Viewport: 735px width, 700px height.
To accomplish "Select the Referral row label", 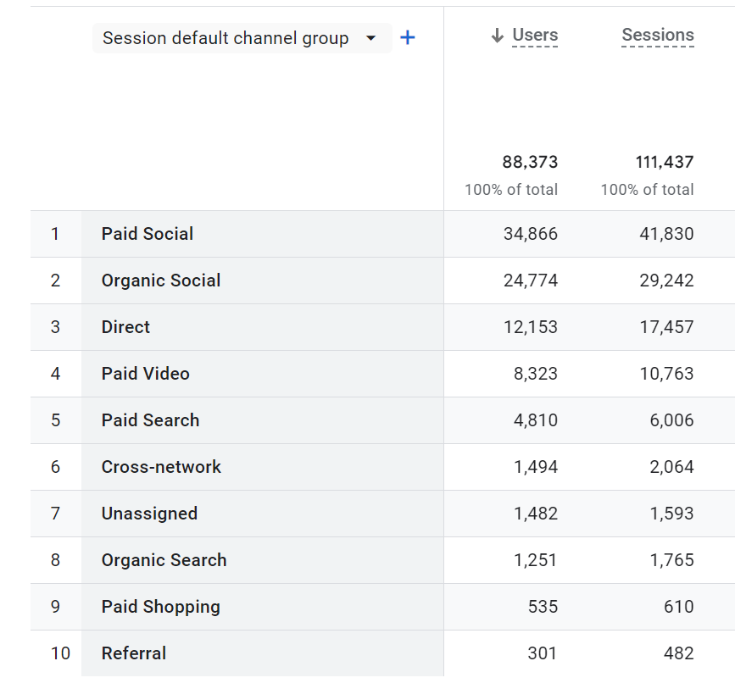I will click(134, 653).
